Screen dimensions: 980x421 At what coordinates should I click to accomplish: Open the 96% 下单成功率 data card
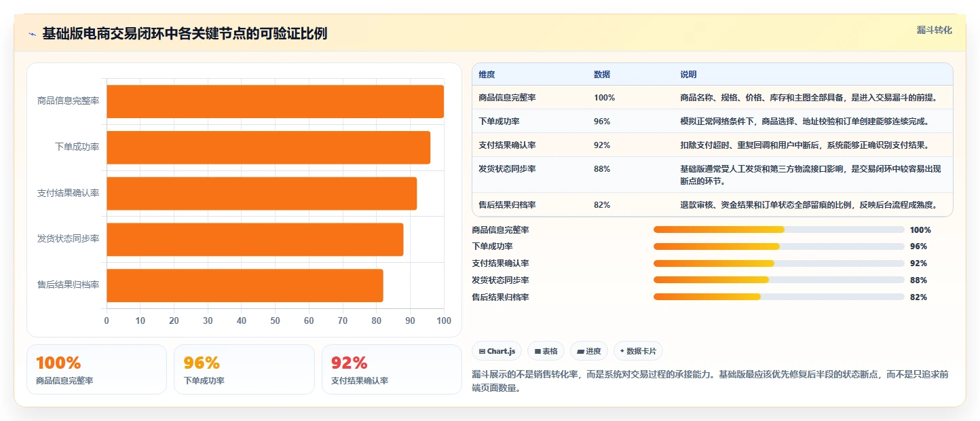tap(244, 369)
